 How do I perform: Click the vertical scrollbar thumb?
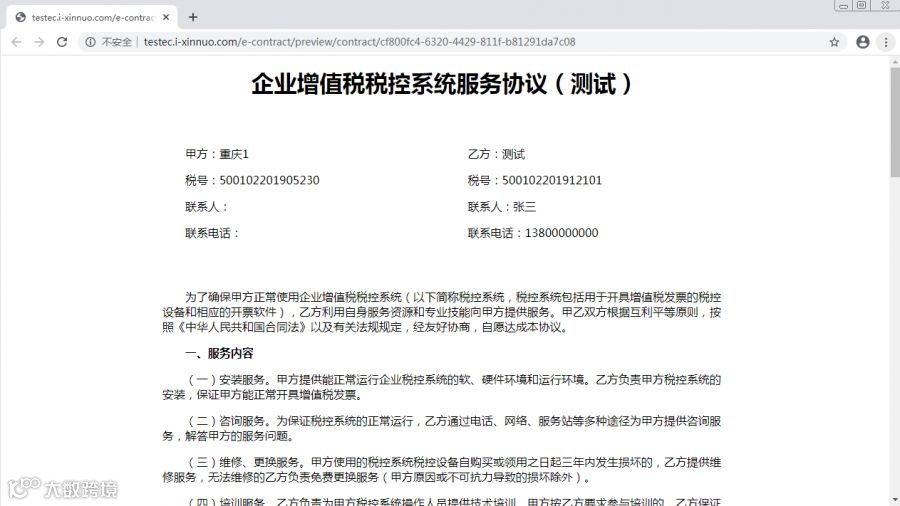click(895, 122)
